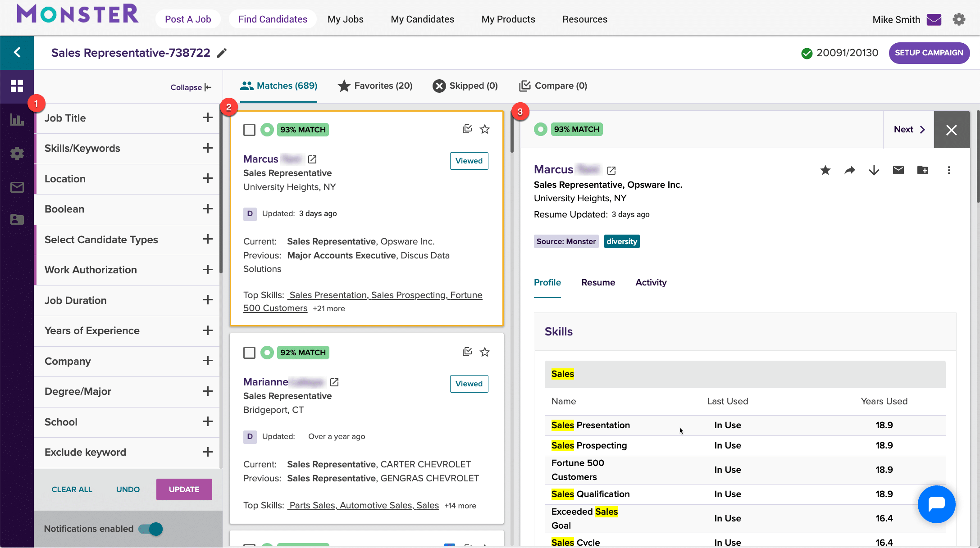
Task: Open the three-dot more options menu
Action: (x=948, y=170)
